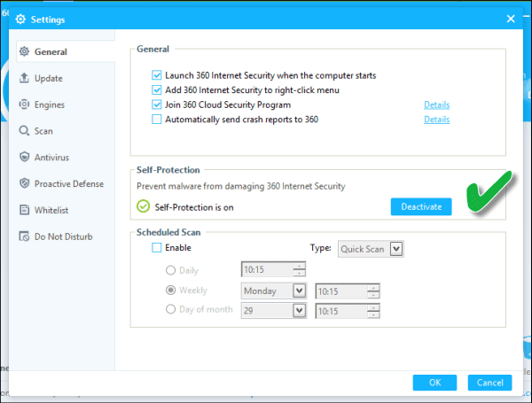Select the Engines icon in sidebar
This screenshot has height=403, width=532.
tap(24, 105)
